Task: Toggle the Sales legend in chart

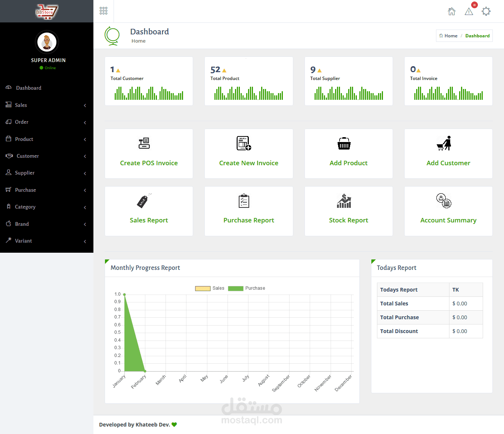Action: [x=210, y=288]
